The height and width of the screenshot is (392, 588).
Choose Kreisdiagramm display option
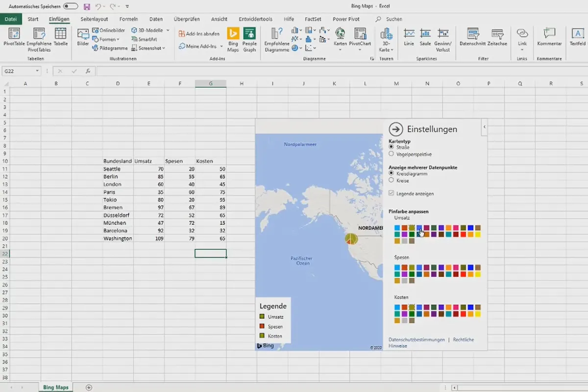[391, 173]
